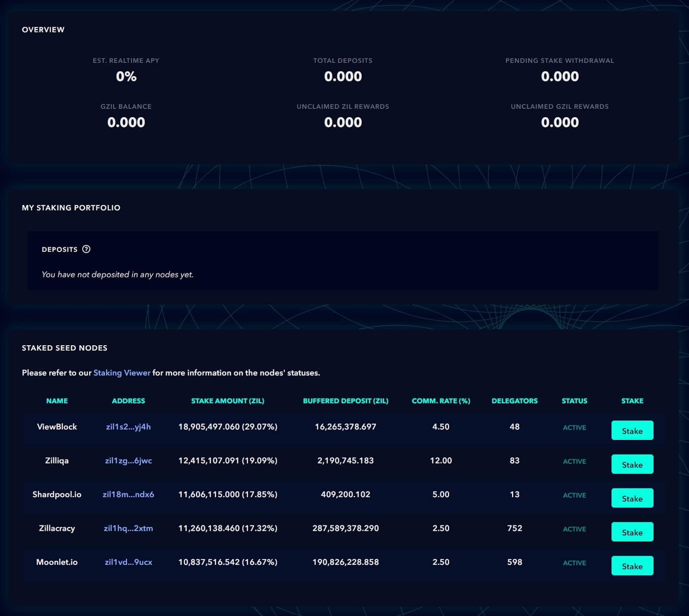Stake with the Shardpool.io node
Viewport: 689px width, 616px height.
coord(632,498)
